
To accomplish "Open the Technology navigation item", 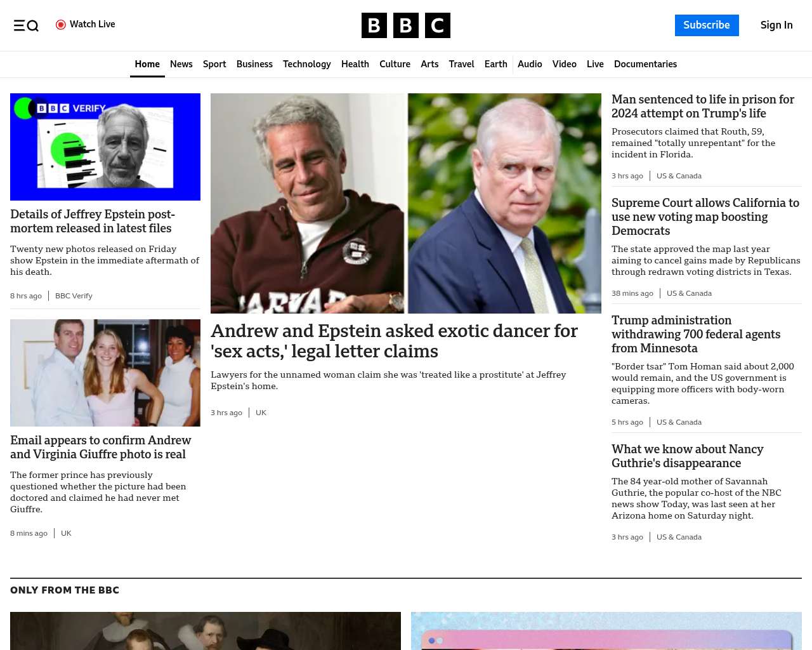I will (x=306, y=64).
